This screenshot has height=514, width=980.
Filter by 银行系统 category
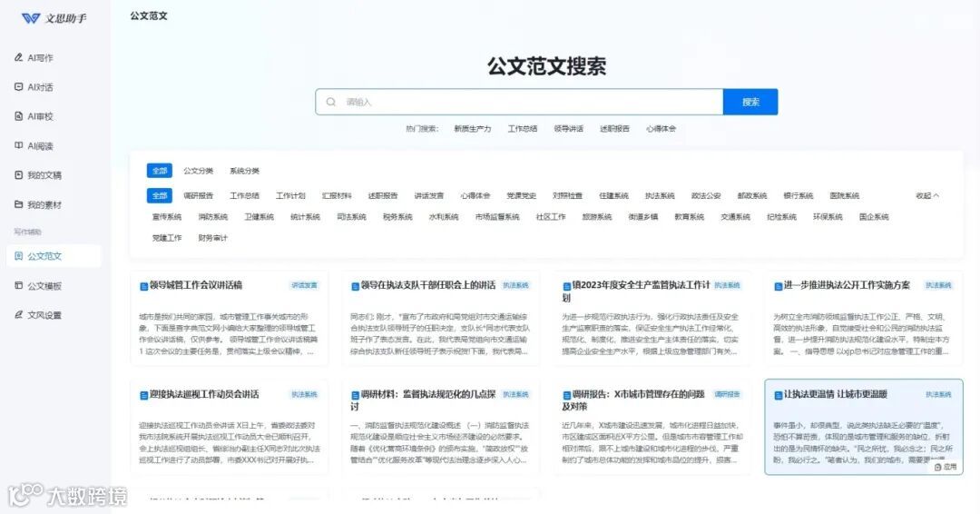coord(799,196)
